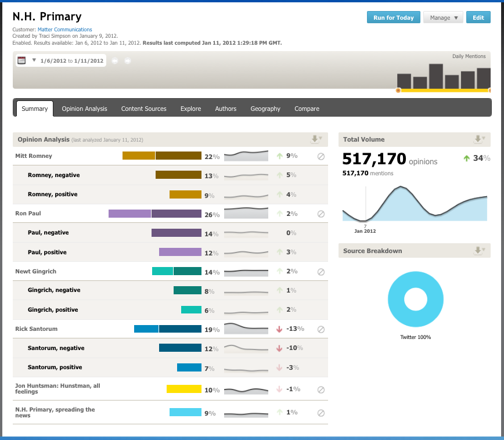Switch to the Content Sources tab
Screen dimensions: 504x440
[143, 109]
